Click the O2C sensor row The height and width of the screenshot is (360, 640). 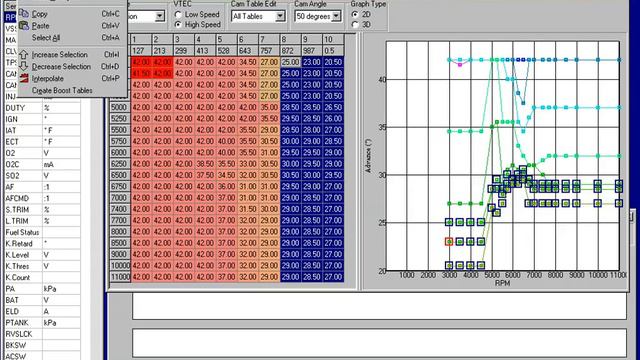coord(42,164)
